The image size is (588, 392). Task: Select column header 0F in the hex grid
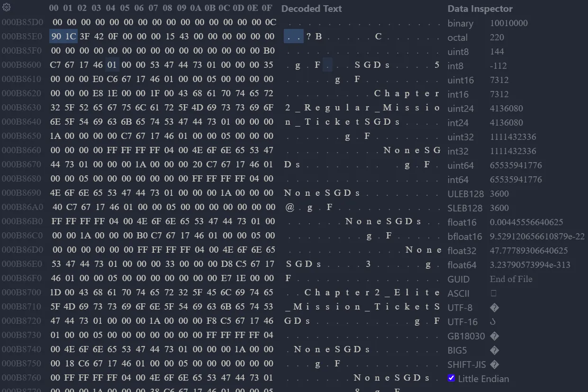coord(266,8)
